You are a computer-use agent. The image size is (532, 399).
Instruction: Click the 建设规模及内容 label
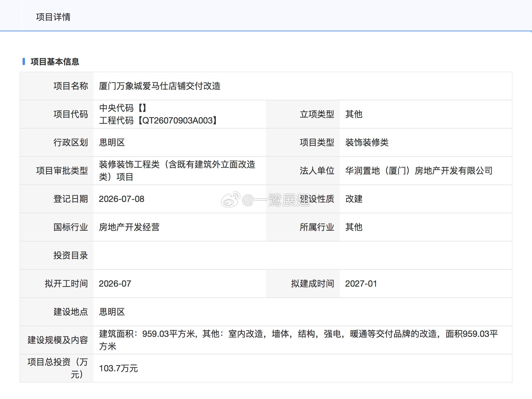tap(58, 340)
